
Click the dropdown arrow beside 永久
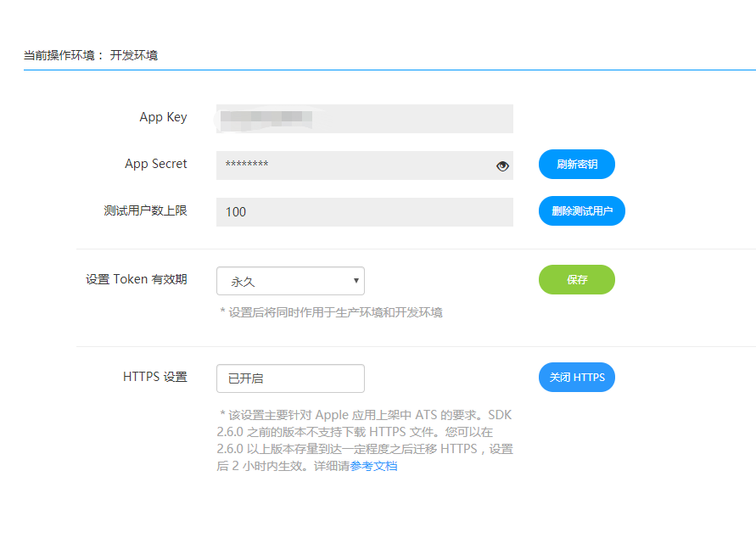pos(355,281)
